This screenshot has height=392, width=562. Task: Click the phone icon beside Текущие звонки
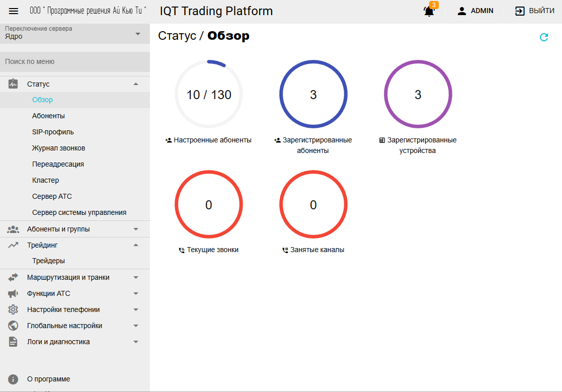(182, 250)
